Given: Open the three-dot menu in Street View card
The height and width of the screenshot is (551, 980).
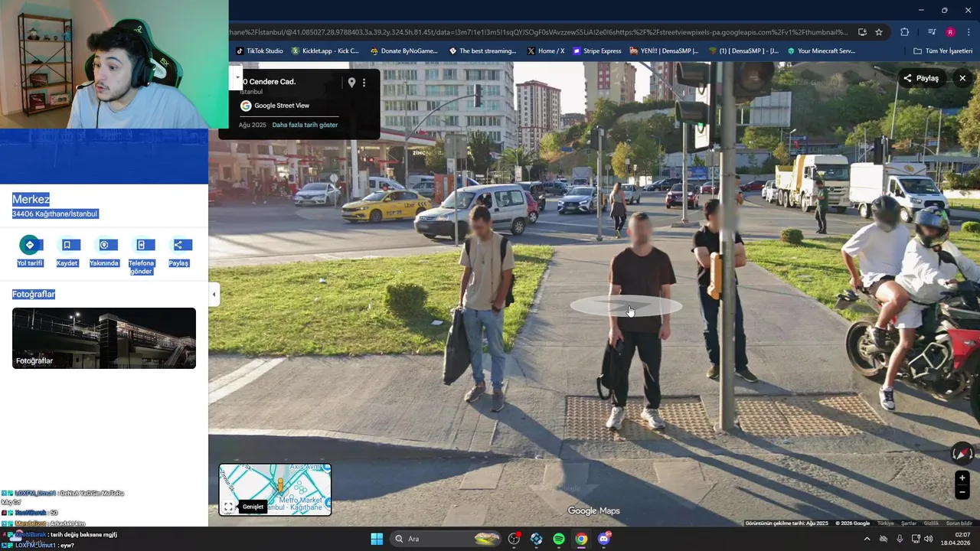Looking at the screenshot, I should pyautogui.click(x=364, y=83).
